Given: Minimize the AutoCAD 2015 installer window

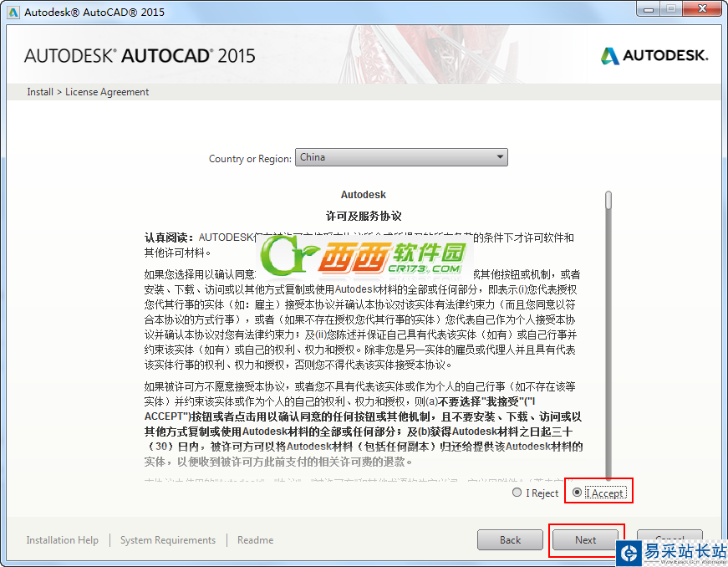Looking at the screenshot, I should pyautogui.click(x=649, y=9).
